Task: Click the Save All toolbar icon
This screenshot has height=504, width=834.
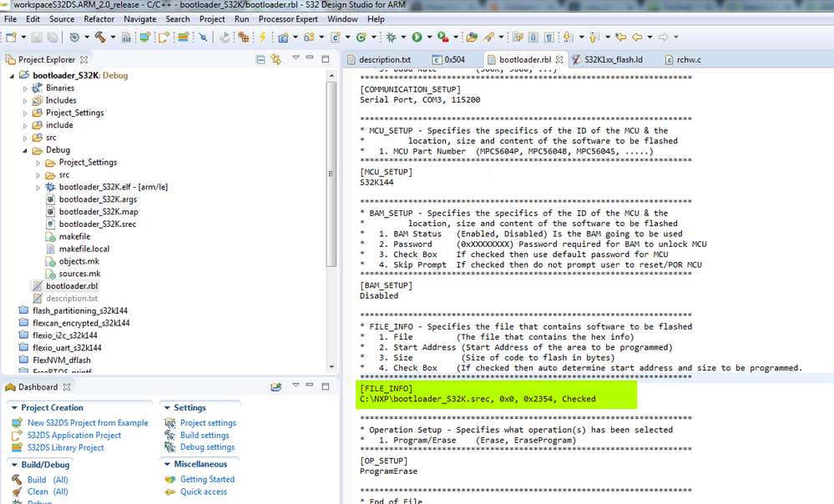Action: [x=53, y=38]
